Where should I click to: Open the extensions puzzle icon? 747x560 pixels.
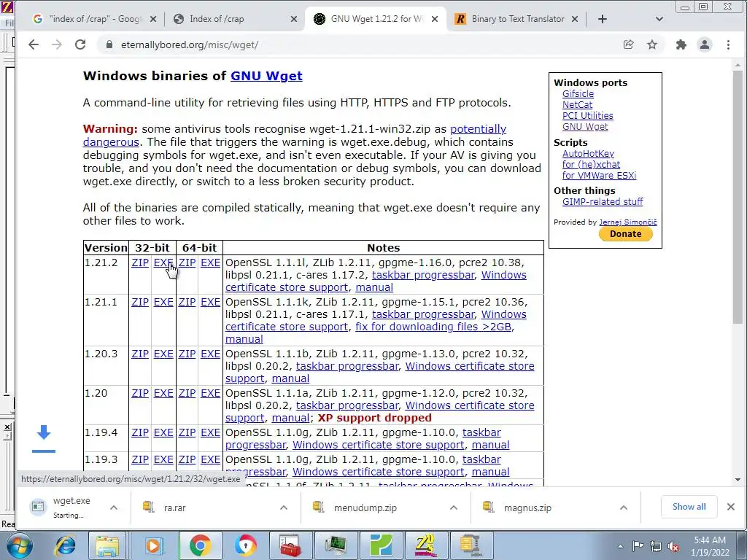coord(681,44)
